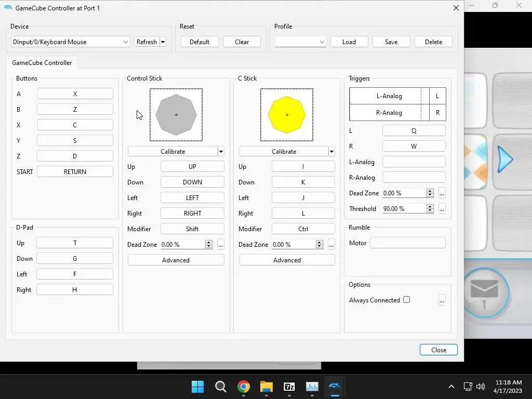
Task: Open Always Connected ellipsis button
Action: pyautogui.click(x=442, y=300)
